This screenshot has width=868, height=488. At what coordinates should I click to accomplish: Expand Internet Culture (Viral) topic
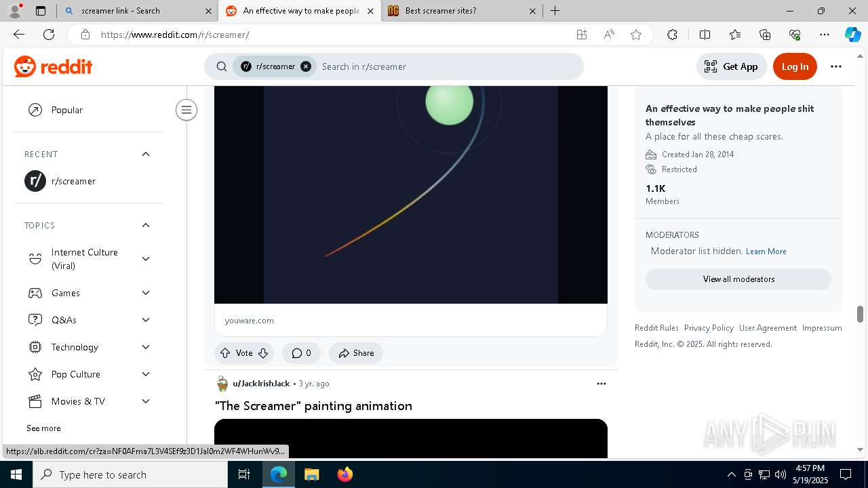tap(146, 259)
